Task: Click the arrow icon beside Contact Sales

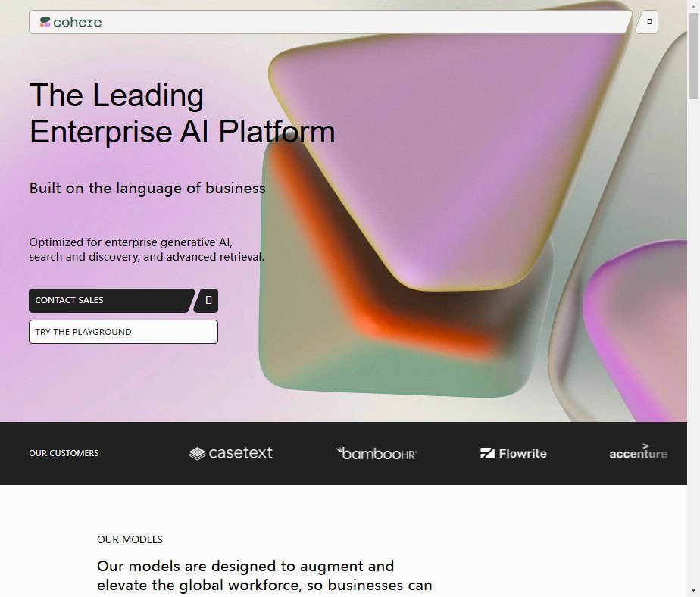Action: tap(208, 300)
